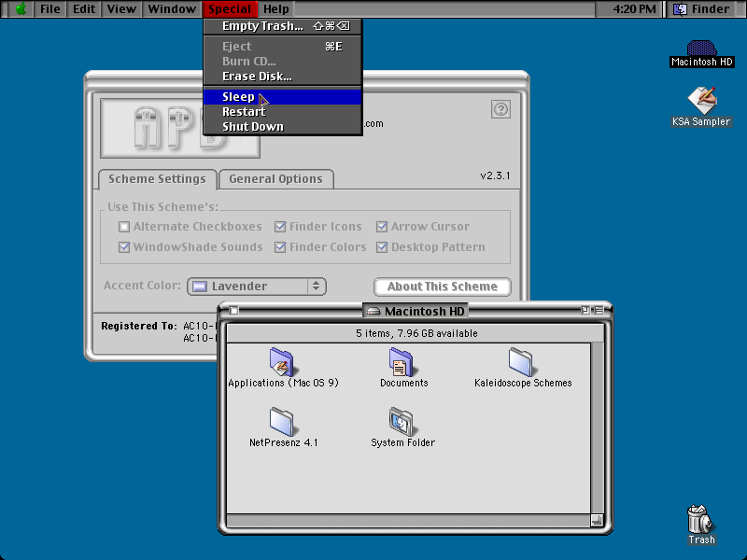747x560 pixels.
Task: Click the "Accent Color:" label
Action: (142, 286)
